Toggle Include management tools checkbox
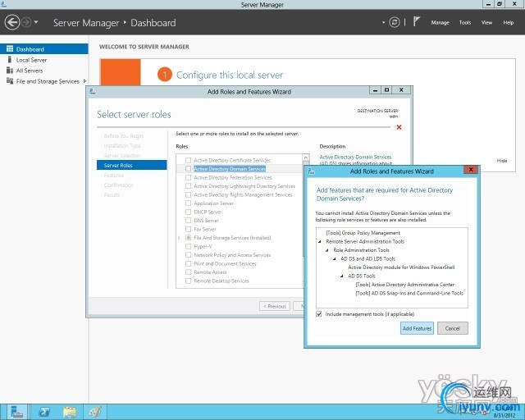The image size is (525, 420). (x=319, y=314)
